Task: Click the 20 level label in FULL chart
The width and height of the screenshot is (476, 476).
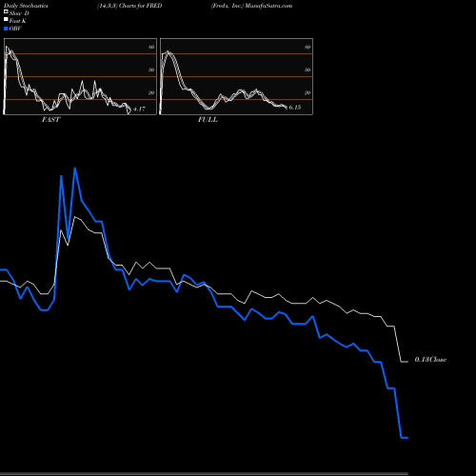Action: 307,92
